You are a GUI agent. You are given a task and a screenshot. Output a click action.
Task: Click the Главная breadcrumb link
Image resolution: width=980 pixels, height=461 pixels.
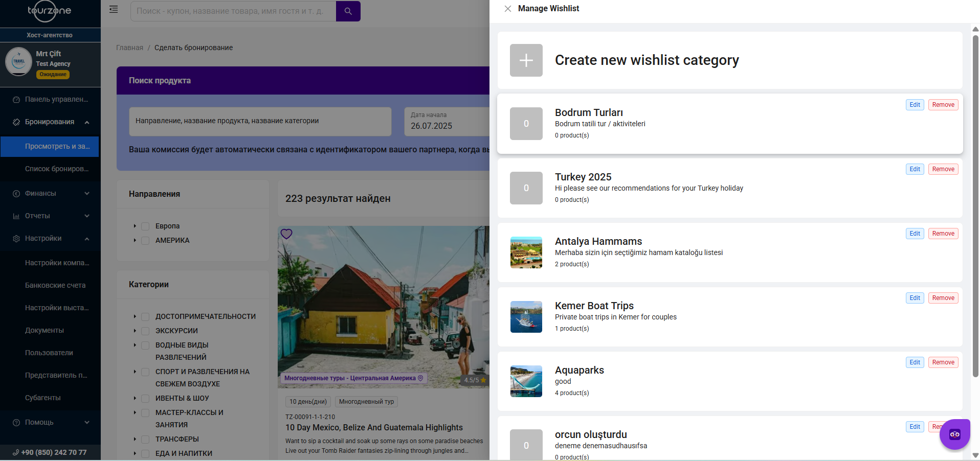click(129, 48)
